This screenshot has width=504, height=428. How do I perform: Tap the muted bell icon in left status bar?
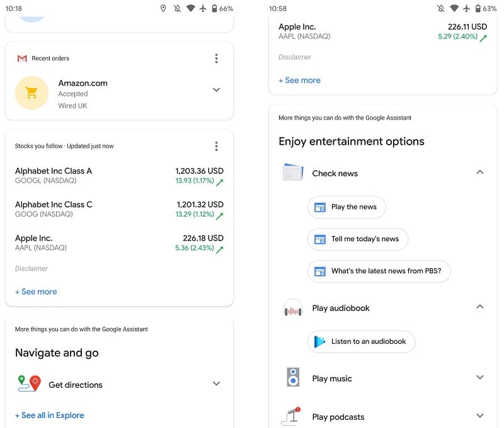pyautogui.click(x=177, y=8)
